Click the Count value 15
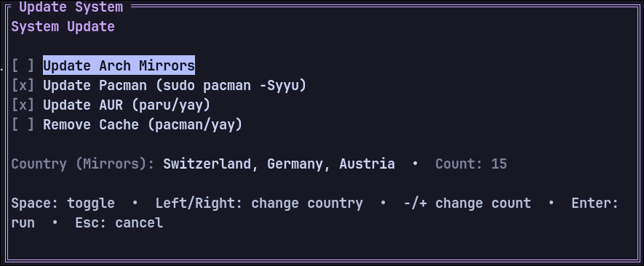This screenshot has width=644, height=266. pyautogui.click(x=499, y=164)
